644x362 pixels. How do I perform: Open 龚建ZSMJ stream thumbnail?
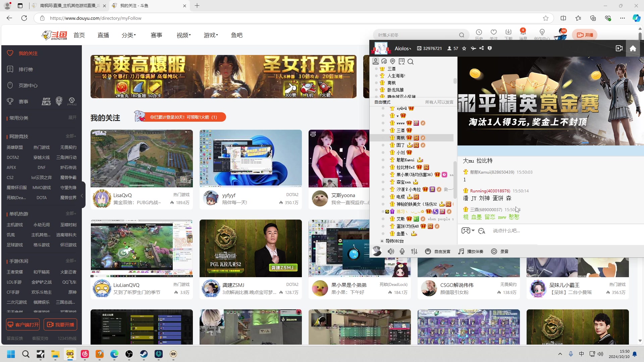[251, 248]
